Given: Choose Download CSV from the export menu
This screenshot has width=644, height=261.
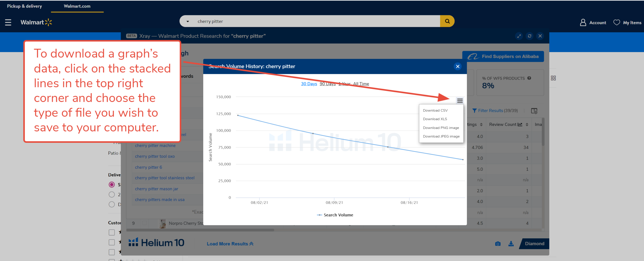Looking at the screenshot, I should point(435,110).
